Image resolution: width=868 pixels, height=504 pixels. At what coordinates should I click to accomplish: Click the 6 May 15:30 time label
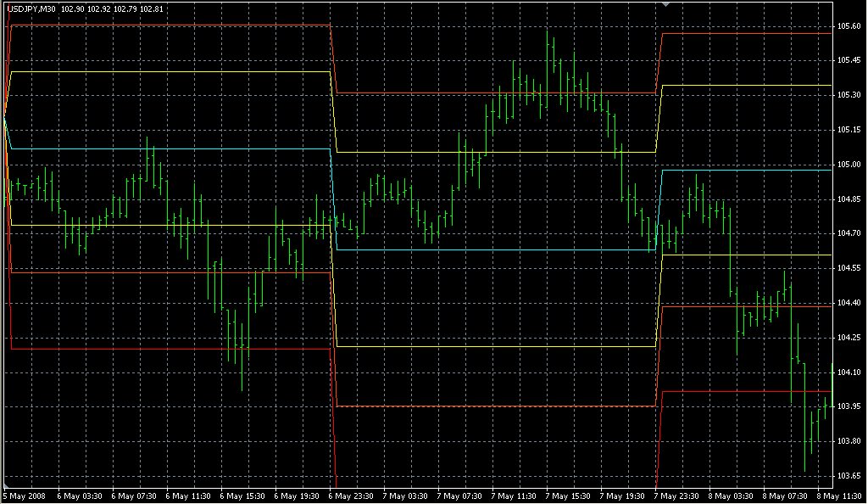click(x=242, y=496)
